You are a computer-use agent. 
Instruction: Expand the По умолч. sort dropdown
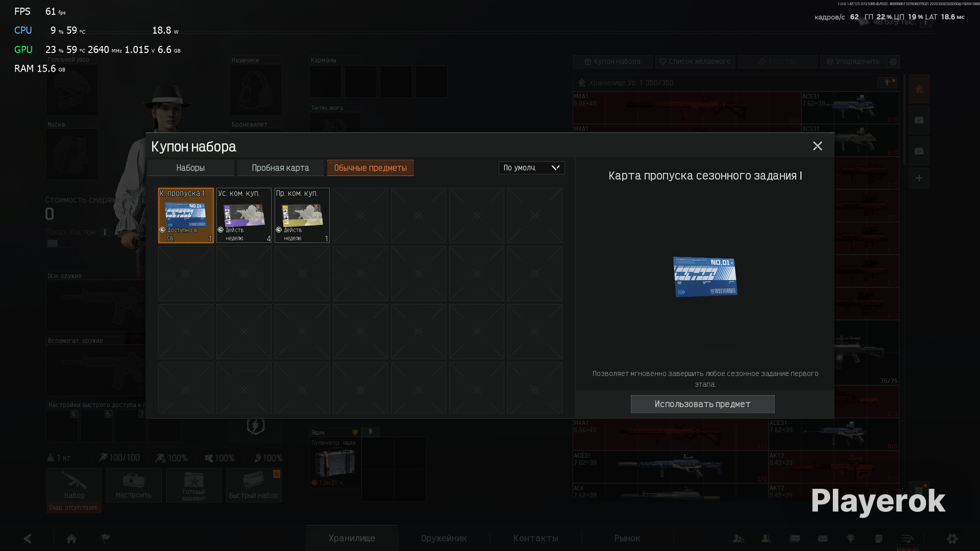532,168
